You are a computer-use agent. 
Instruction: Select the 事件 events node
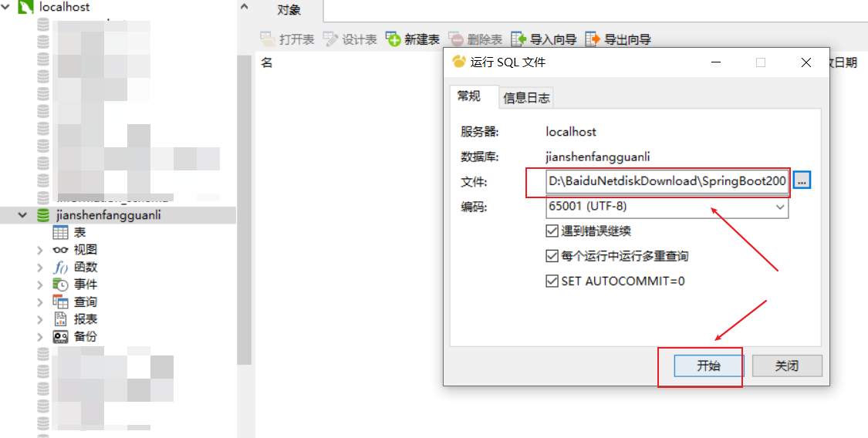(85, 285)
